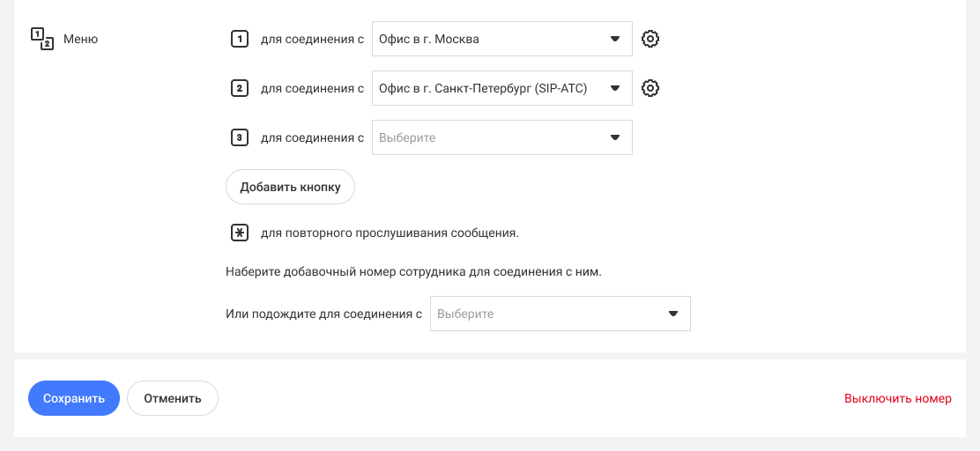Open the Выберите dropdown for key 3

(x=501, y=137)
